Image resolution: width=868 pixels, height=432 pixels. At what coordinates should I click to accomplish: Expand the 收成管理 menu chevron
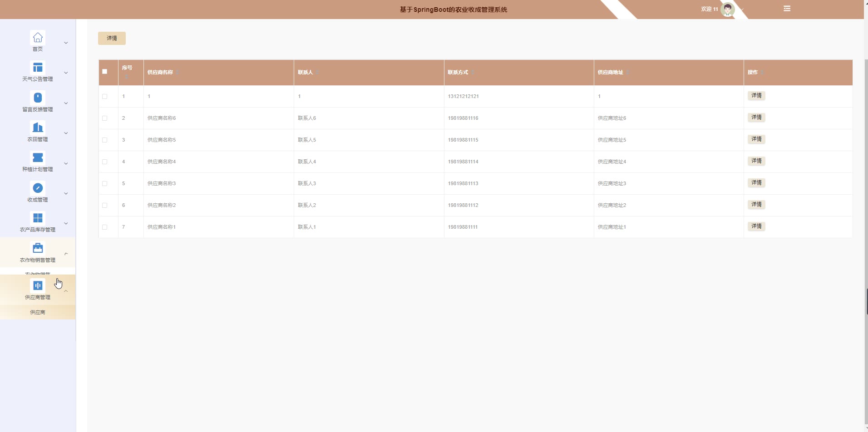pos(66,193)
